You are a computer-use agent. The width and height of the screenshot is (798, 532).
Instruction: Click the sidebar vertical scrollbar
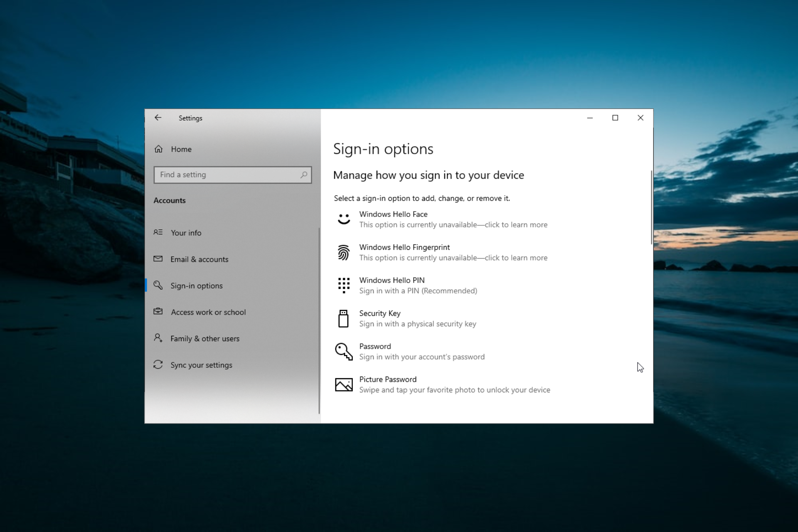[319, 320]
